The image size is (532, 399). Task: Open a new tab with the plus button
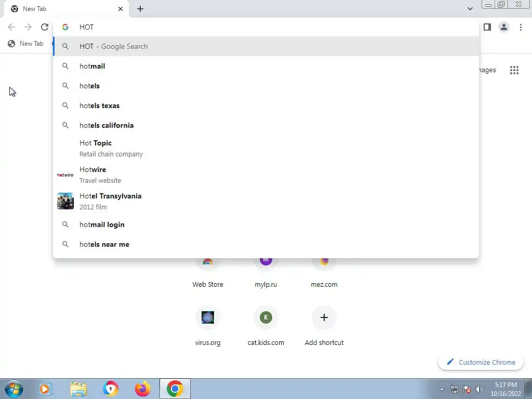pyautogui.click(x=140, y=9)
